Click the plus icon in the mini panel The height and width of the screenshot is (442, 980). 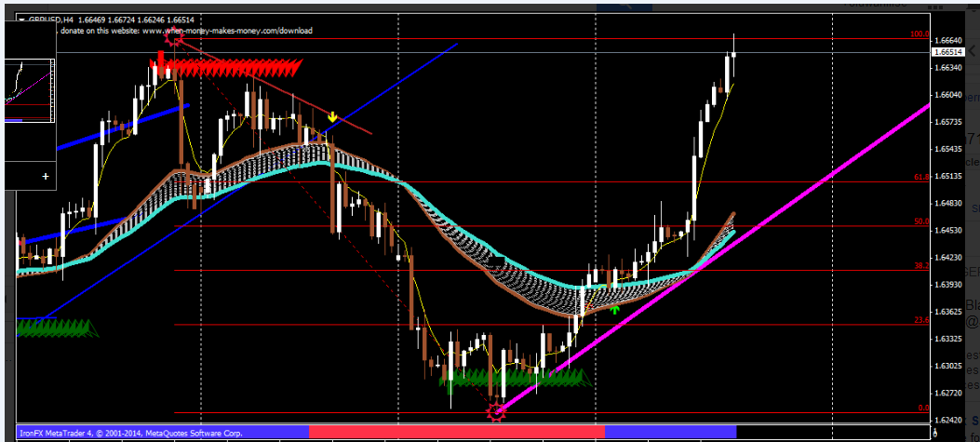45,176
